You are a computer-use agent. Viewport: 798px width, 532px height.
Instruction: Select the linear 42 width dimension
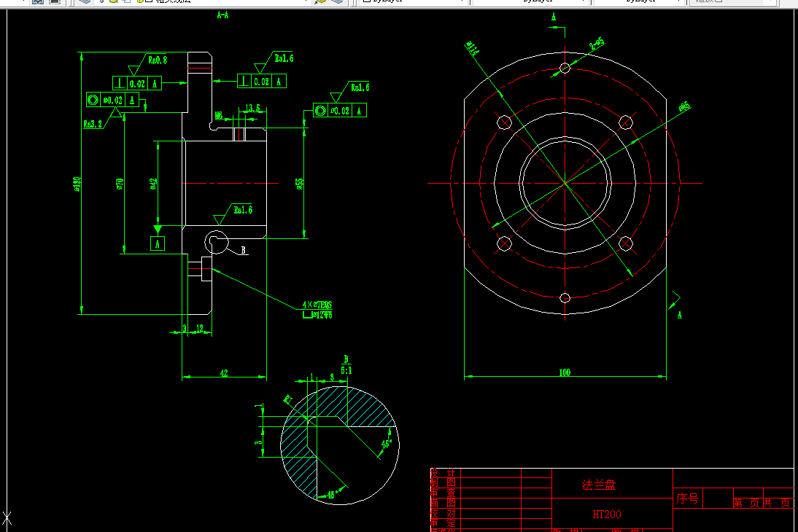(x=224, y=373)
